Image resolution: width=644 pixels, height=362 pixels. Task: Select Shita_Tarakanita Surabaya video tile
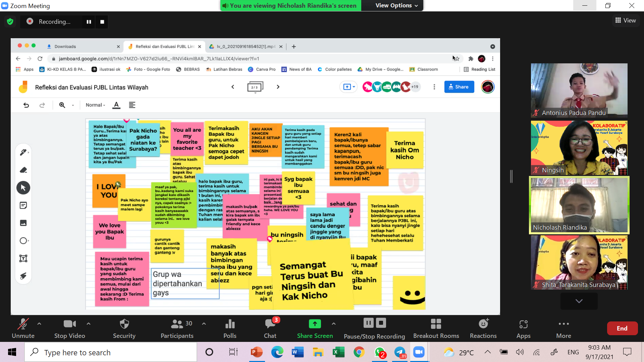[579, 262]
